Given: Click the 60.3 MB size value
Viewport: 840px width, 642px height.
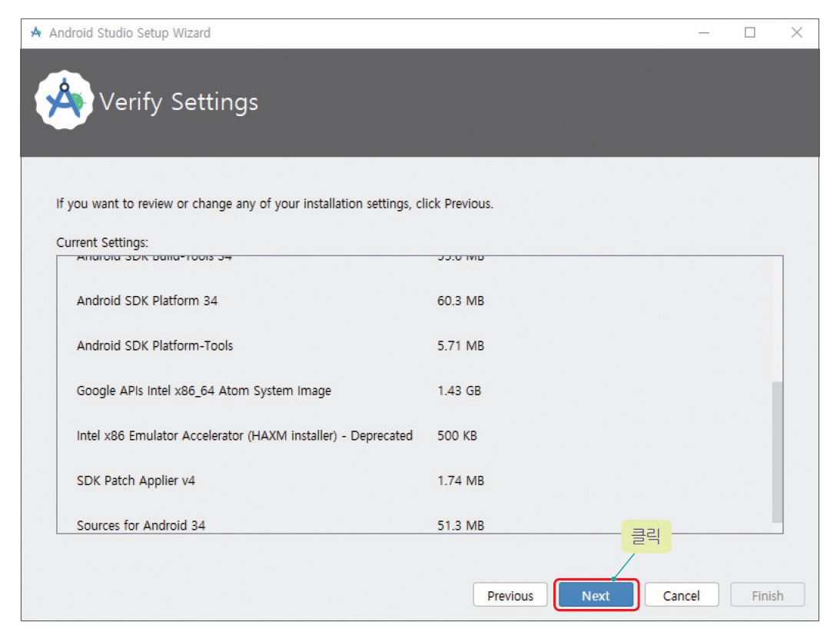Looking at the screenshot, I should [460, 301].
